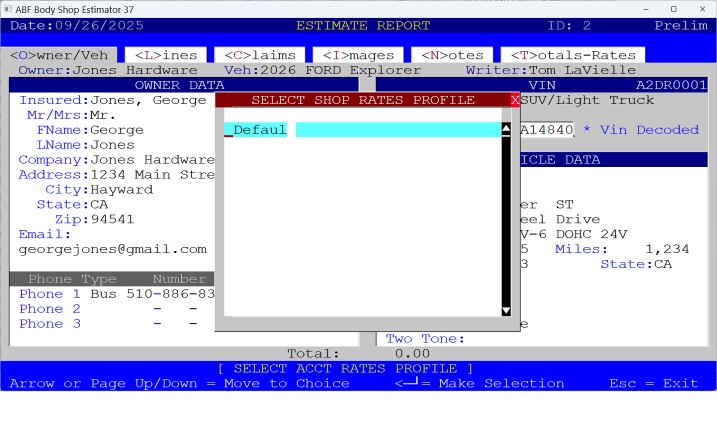Image resolution: width=717 pixels, height=429 pixels.
Task: Click the Writer:Tom LaVielle text
Action: pos(551,70)
